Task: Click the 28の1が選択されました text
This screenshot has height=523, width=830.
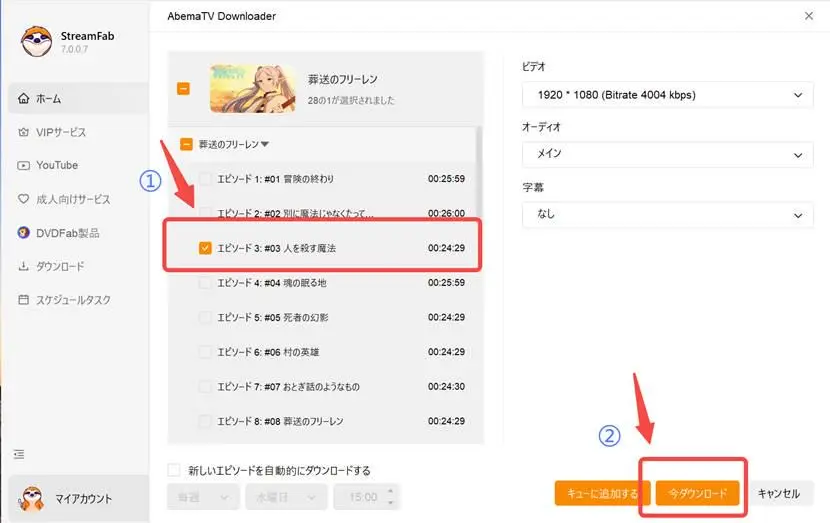Action: point(351,100)
